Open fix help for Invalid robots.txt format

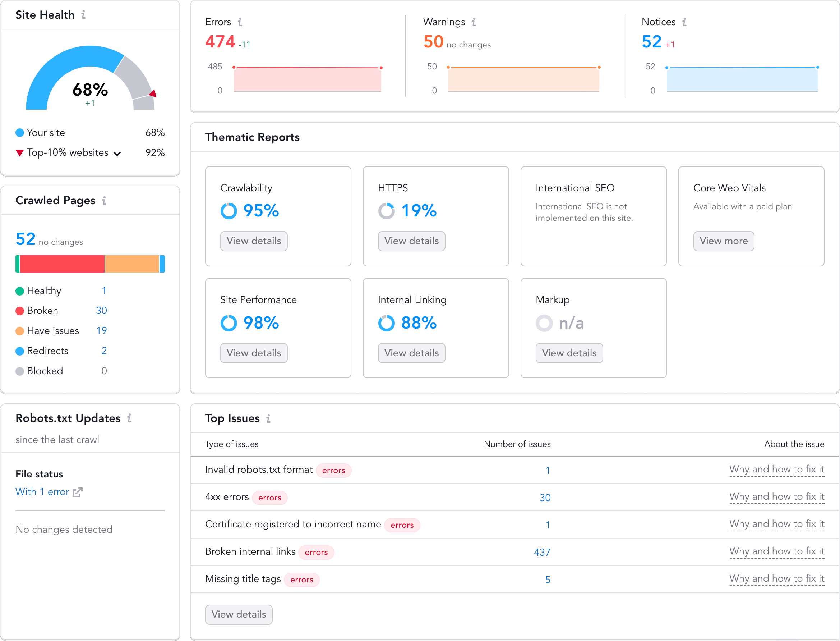[x=777, y=470]
